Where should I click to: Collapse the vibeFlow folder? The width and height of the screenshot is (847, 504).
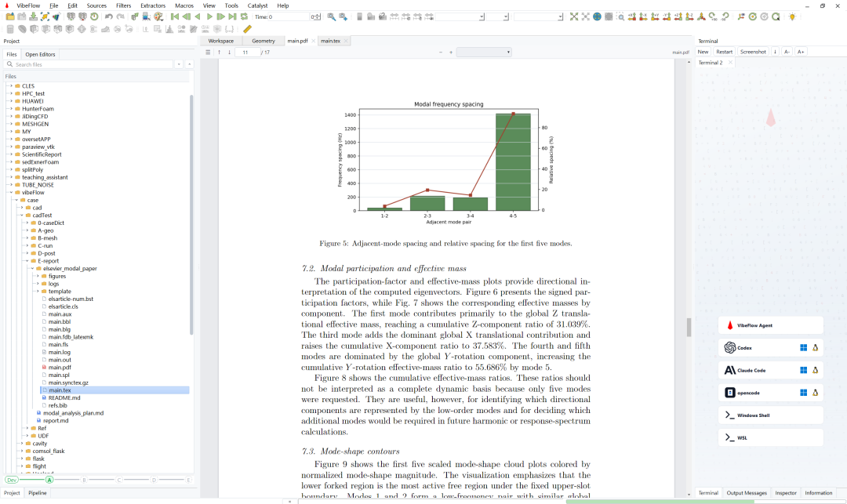tap(11, 192)
